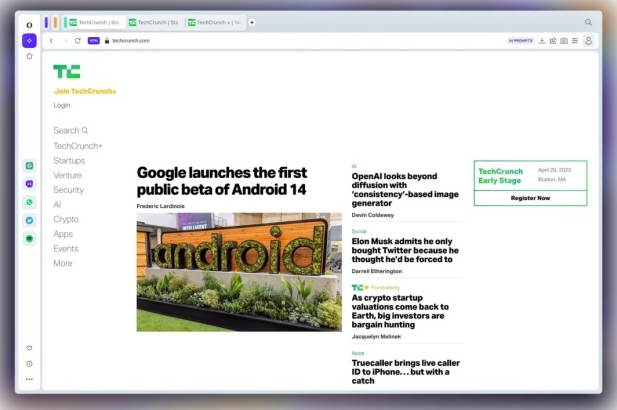Open Crypto section in the navigation
617x410 pixels.
66,219
